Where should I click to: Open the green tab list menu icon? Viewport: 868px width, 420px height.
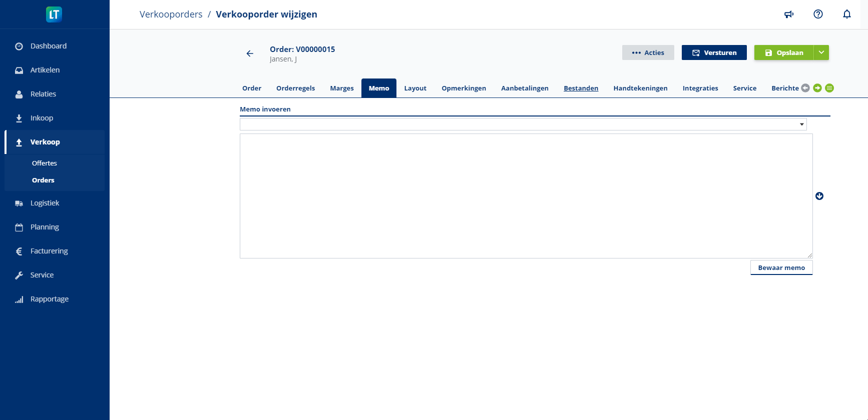coord(829,88)
